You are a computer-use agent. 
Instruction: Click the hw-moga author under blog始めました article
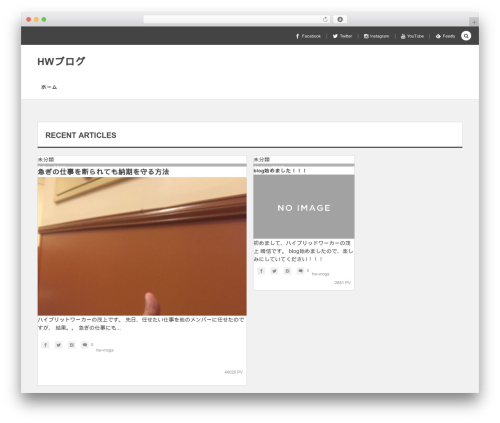tap(320, 274)
